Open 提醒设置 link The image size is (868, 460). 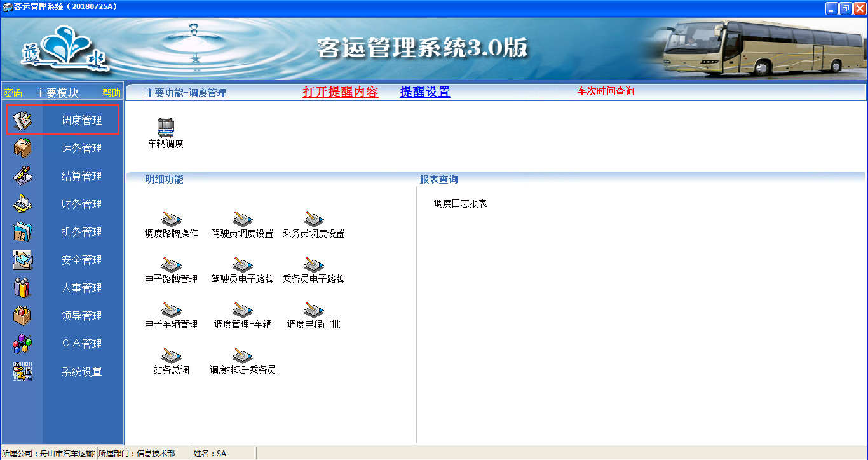[x=425, y=92]
